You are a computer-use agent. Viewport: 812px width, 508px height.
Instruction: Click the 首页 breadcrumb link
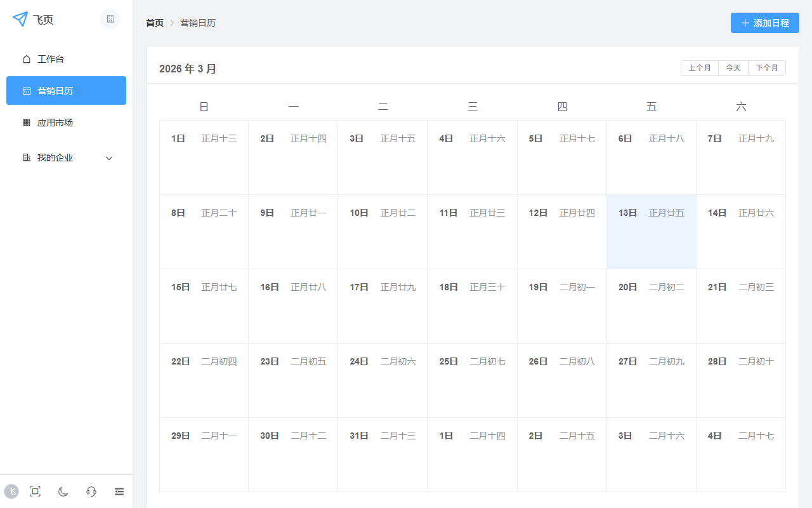pyautogui.click(x=155, y=23)
